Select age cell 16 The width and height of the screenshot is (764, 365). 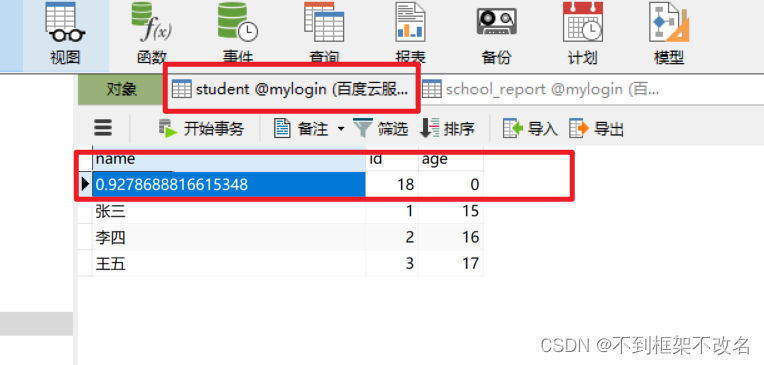click(x=451, y=237)
